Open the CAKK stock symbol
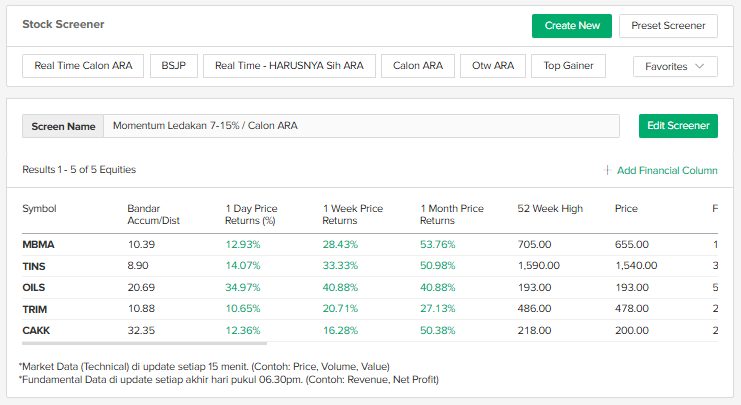This screenshot has height=405, width=741. [36, 330]
